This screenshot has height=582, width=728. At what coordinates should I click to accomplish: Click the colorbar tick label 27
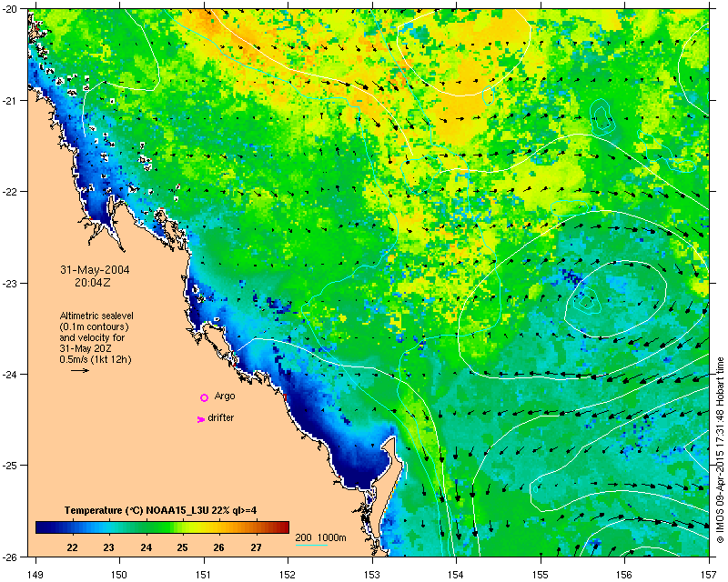(256, 547)
